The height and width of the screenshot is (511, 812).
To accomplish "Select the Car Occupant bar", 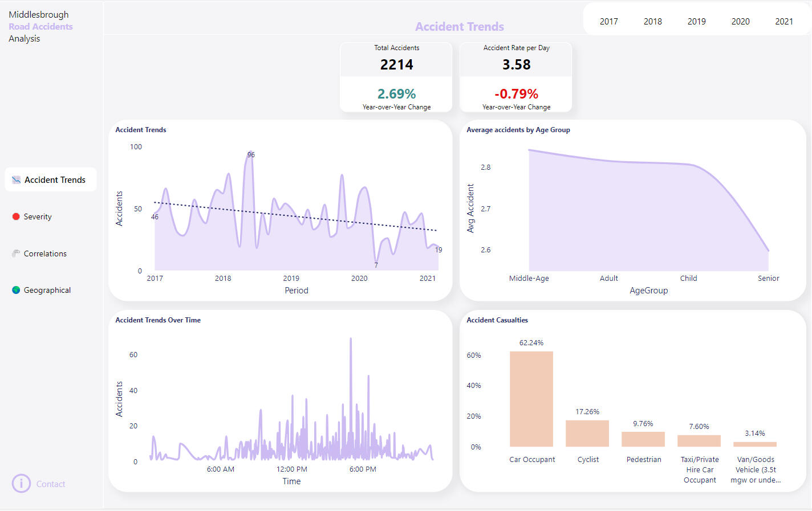I will point(531,399).
